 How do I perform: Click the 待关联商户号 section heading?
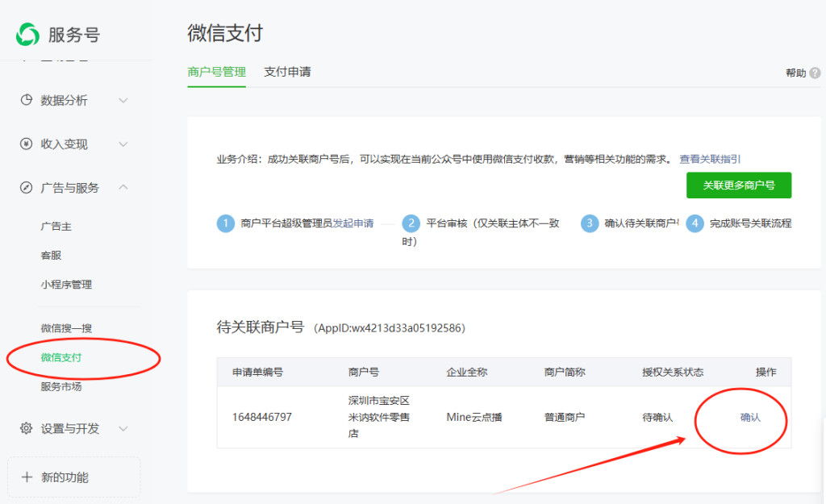click(x=261, y=327)
